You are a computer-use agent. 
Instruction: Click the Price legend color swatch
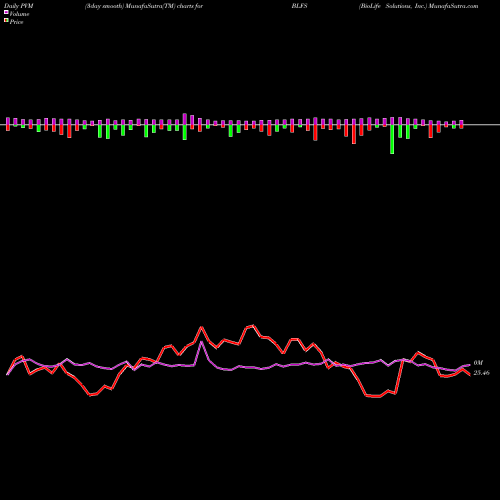click(x=6, y=21)
